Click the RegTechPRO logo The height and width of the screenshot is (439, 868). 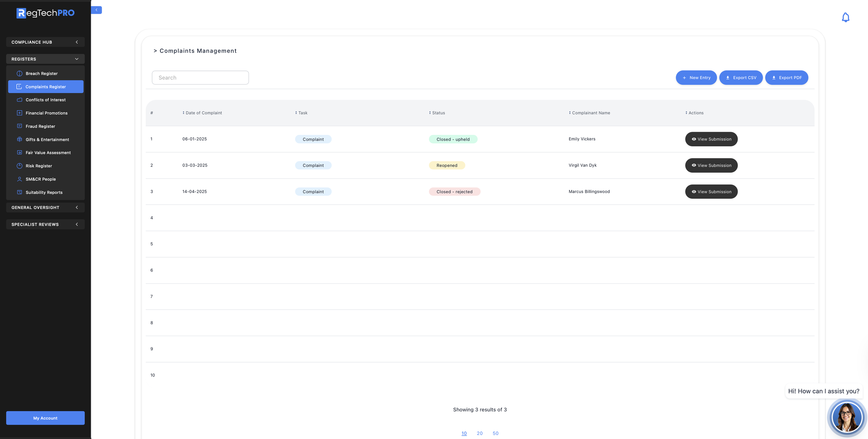tap(45, 13)
